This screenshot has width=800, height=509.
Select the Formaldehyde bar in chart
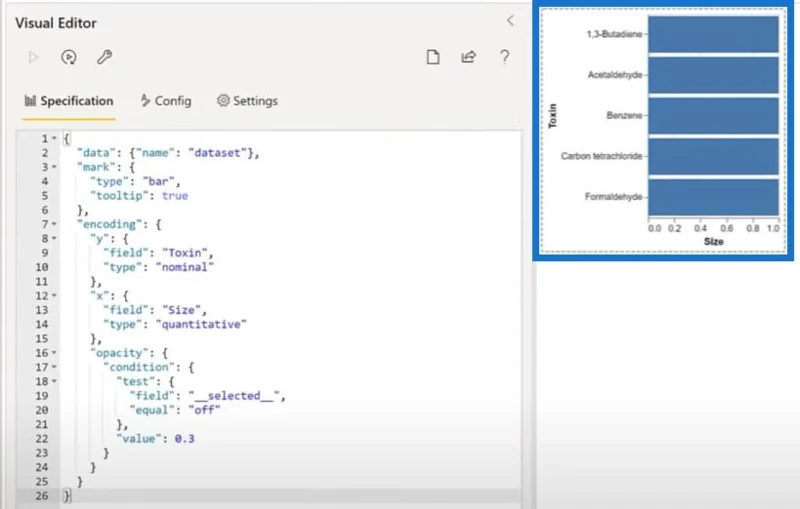(713, 197)
